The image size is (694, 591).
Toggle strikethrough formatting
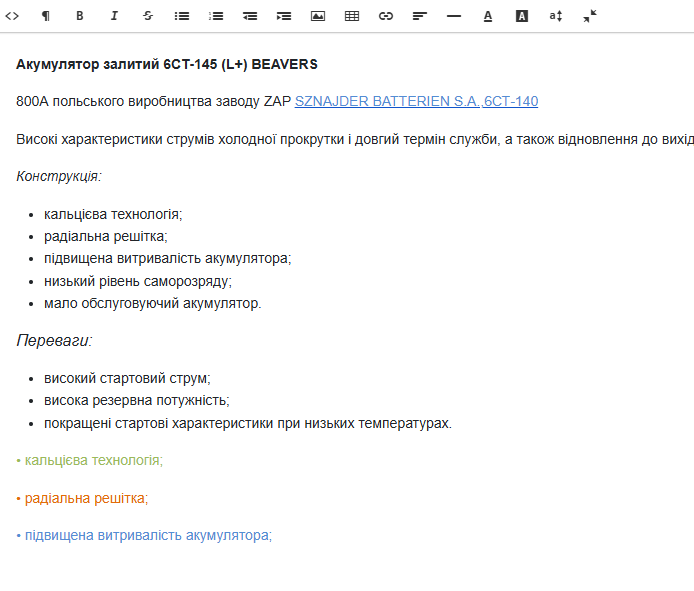148,16
